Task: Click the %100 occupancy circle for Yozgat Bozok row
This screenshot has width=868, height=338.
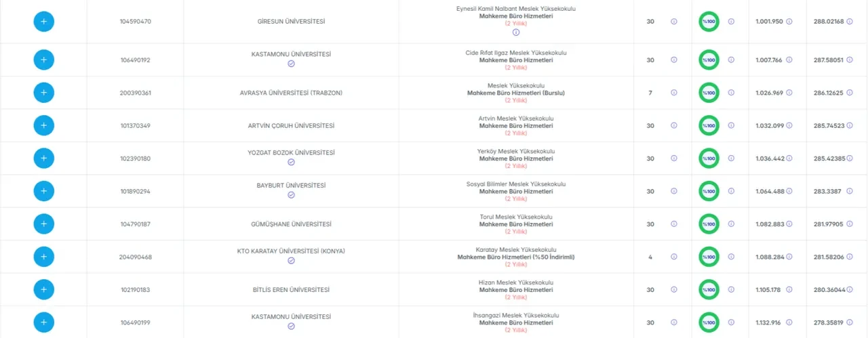Action: point(709,159)
